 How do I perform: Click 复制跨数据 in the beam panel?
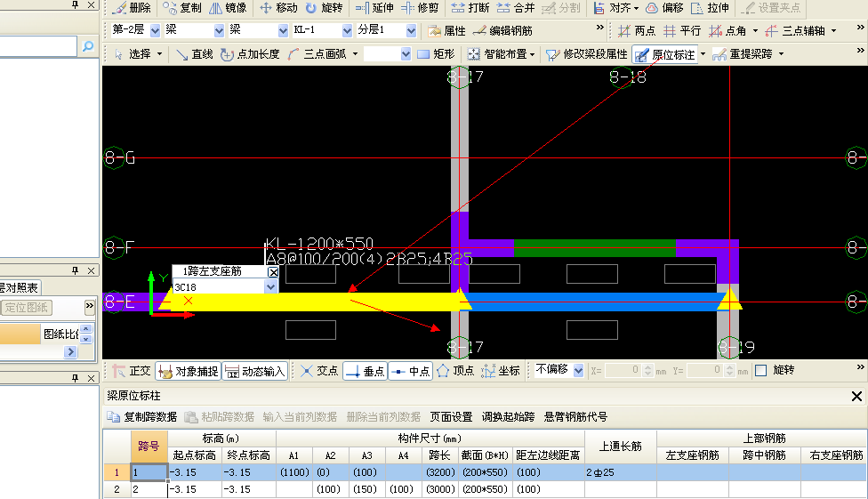pyautogui.click(x=142, y=417)
